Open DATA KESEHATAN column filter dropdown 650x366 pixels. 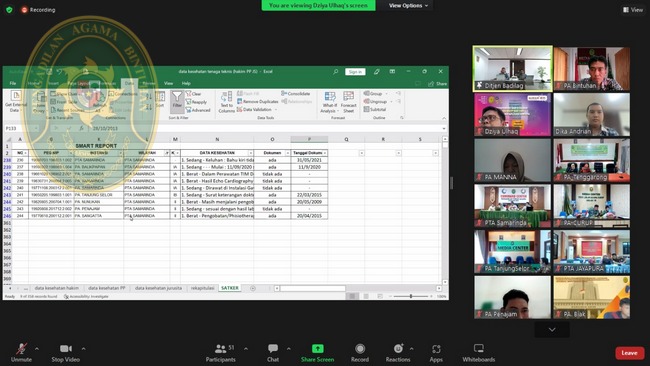tap(250, 153)
